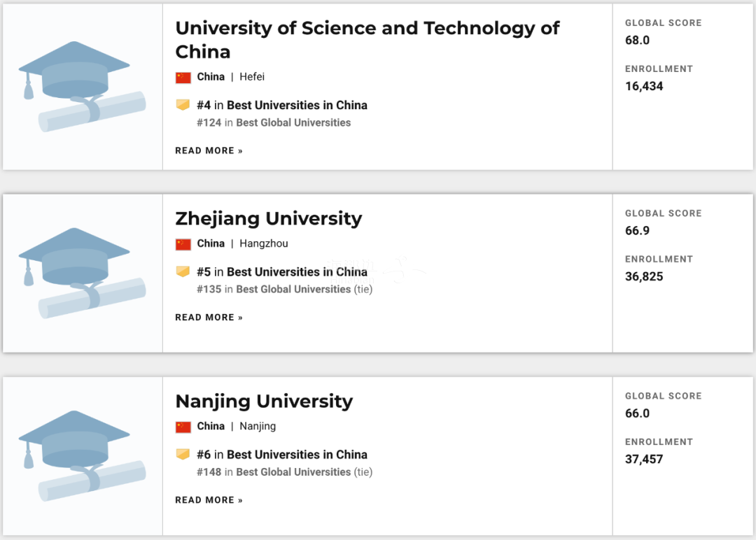Click the badge icon beside #6 ranking
This screenshot has width=756, height=540.
tap(183, 454)
